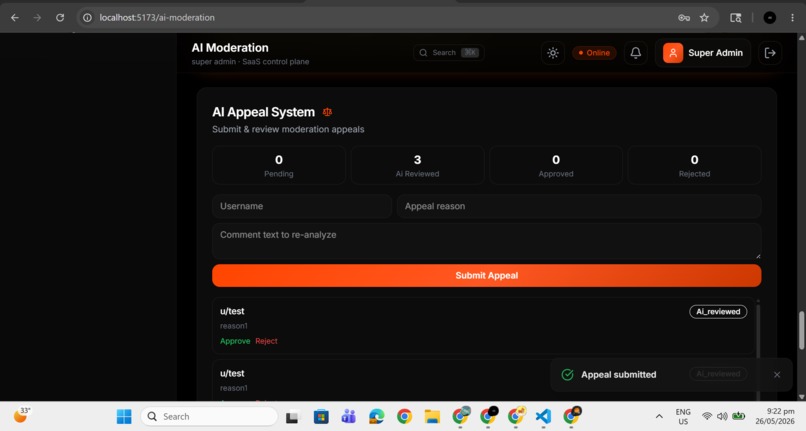Click the Online status badge
Viewport: 806px width, 431px height.
(x=594, y=52)
